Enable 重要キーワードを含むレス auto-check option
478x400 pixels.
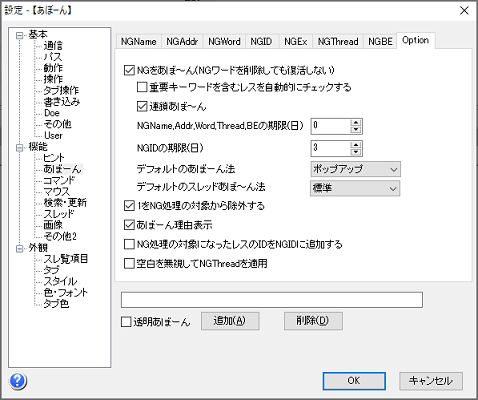(x=142, y=87)
